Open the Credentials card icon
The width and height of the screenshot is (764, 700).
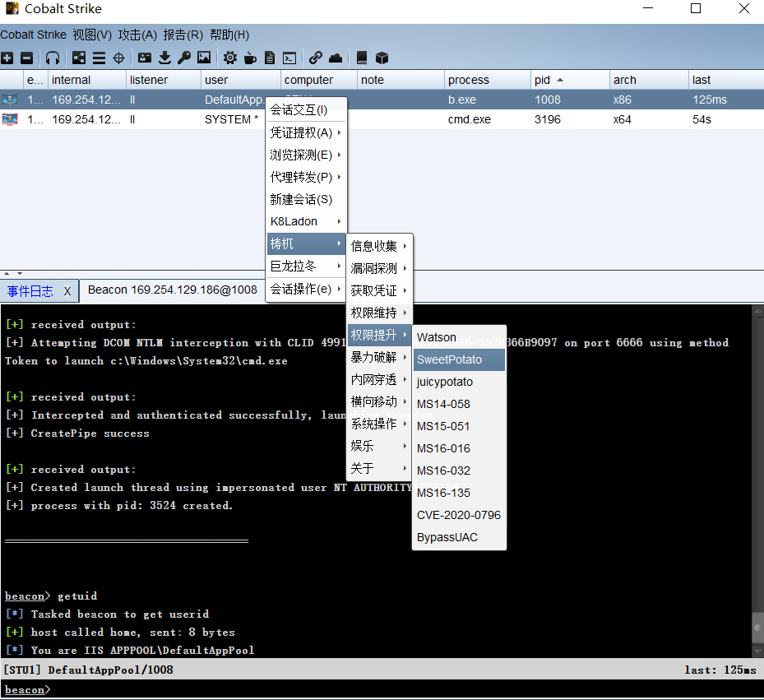(x=145, y=58)
